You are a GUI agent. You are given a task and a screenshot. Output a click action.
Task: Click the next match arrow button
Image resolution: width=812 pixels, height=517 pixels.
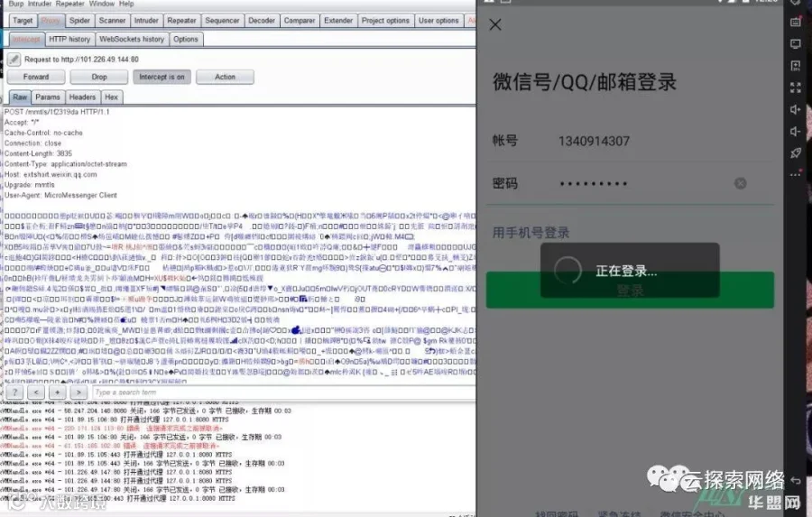(78, 392)
